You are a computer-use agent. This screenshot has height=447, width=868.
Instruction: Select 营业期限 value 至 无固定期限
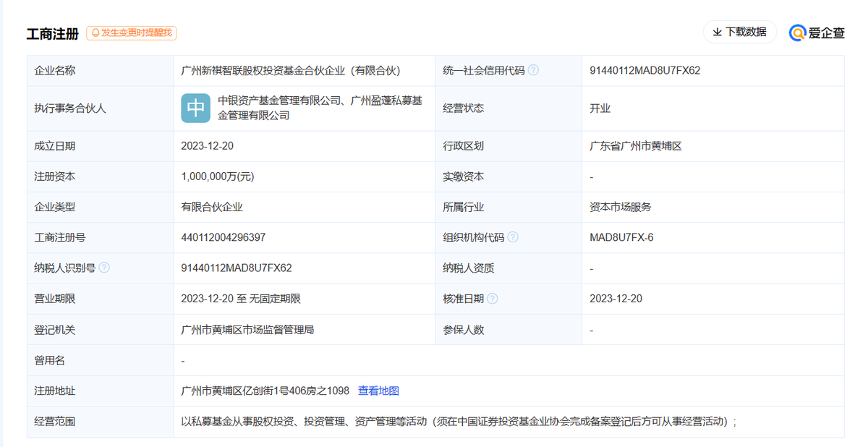[241, 299]
